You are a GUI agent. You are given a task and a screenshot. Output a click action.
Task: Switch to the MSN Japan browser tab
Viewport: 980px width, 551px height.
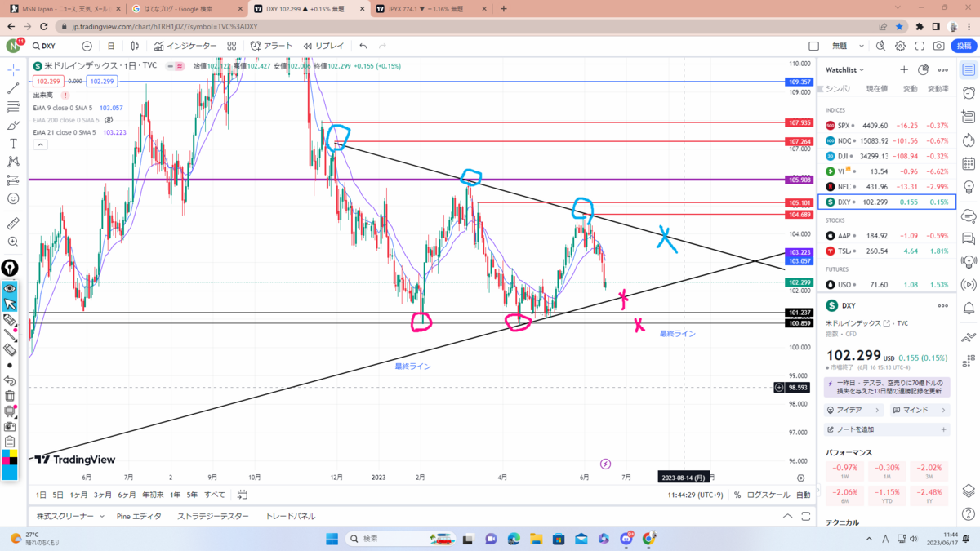pyautogui.click(x=64, y=9)
